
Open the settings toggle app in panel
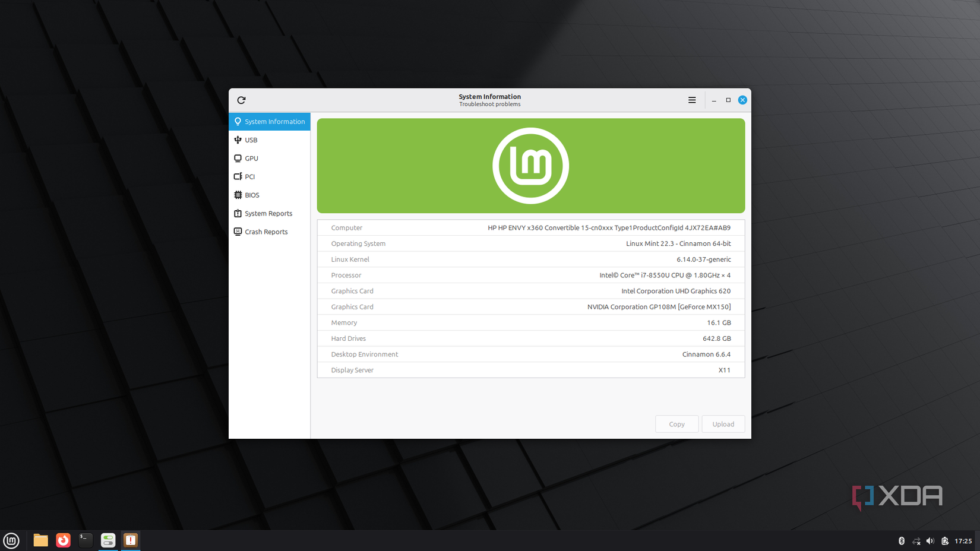click(108, 540)
